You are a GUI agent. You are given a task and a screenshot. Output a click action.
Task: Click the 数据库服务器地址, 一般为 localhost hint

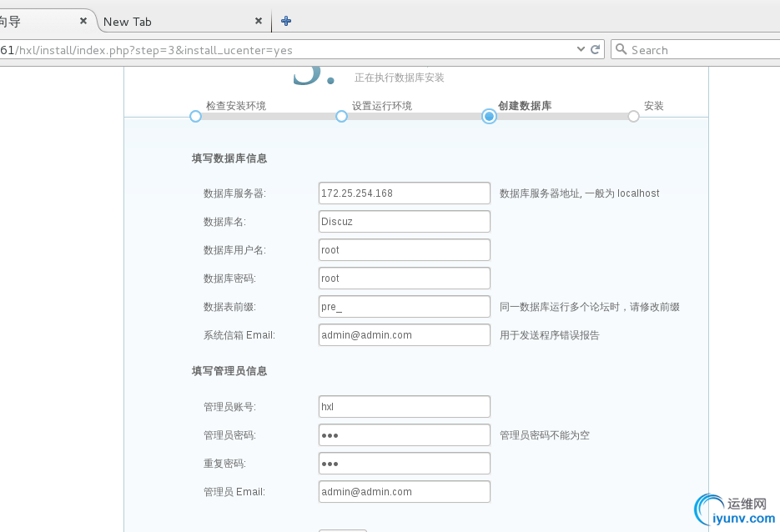[x=580, y=193]
